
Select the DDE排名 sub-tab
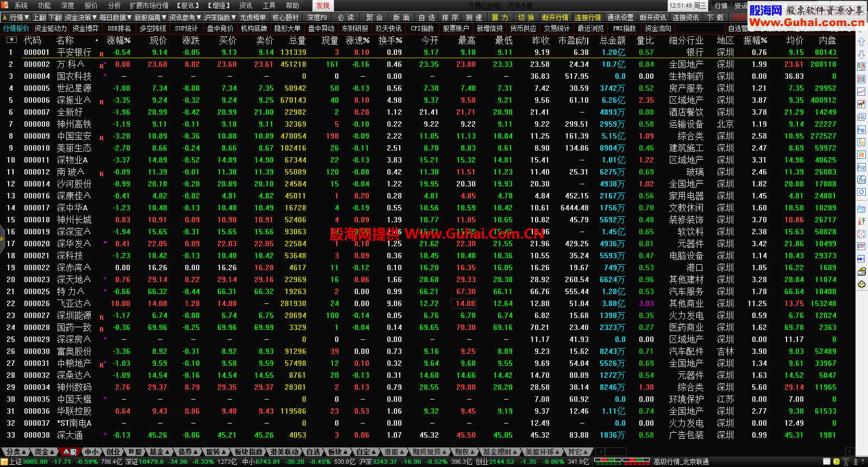(x=119, y=28)
